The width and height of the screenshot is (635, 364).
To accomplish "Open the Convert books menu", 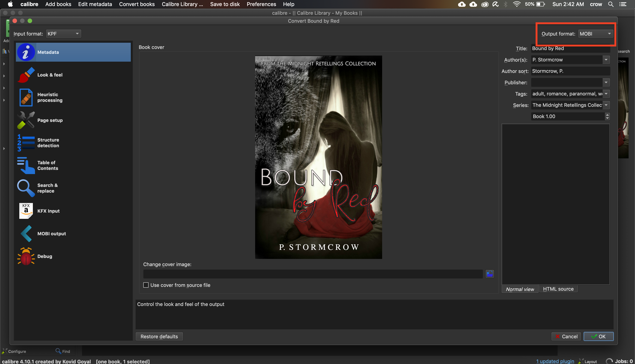I will click(x=137, y=4).
